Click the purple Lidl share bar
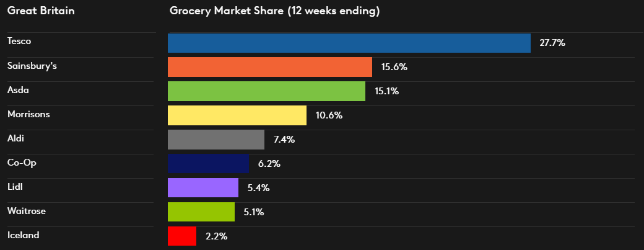 202,188
